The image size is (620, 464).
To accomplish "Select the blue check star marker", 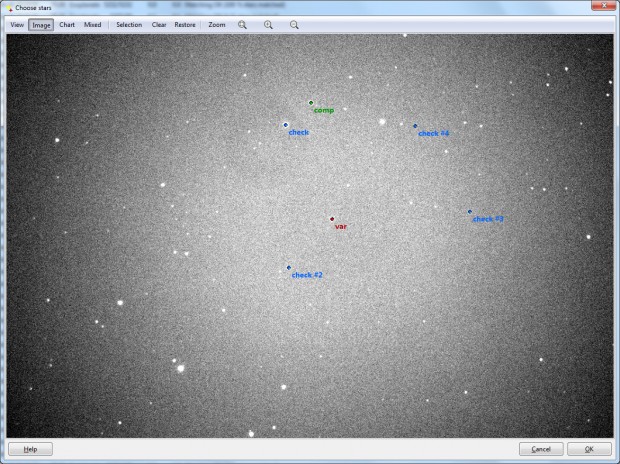I will 285,125.
